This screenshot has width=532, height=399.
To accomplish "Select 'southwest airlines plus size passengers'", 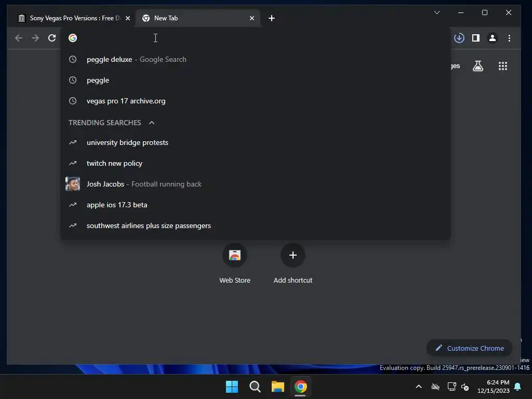I will pyautogui.click(x=256, y=225).
